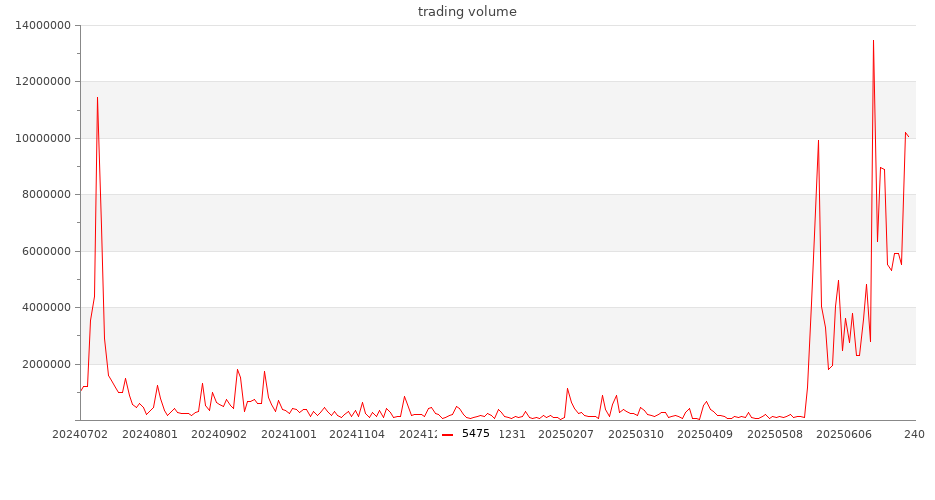The height and width of the screenshot is (500, 935).
Task: Select the 20250310 x-axis label
Action: [x=635, y=434]
